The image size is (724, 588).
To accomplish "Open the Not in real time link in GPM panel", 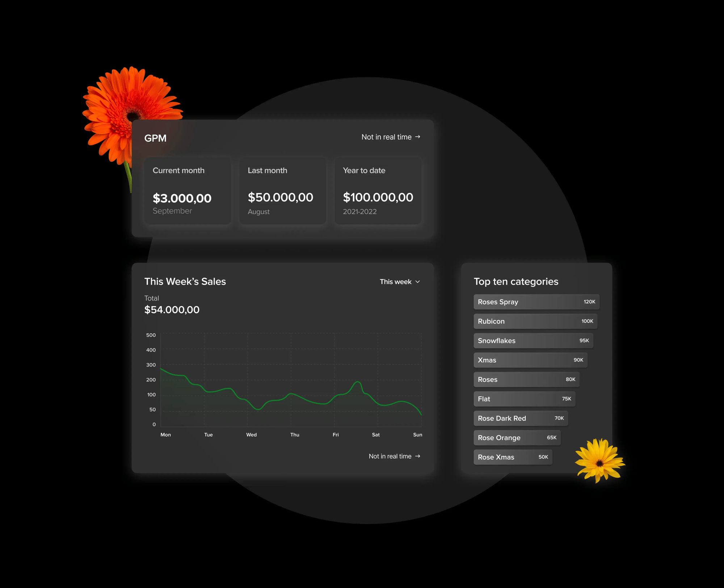I will pos(386,137).
